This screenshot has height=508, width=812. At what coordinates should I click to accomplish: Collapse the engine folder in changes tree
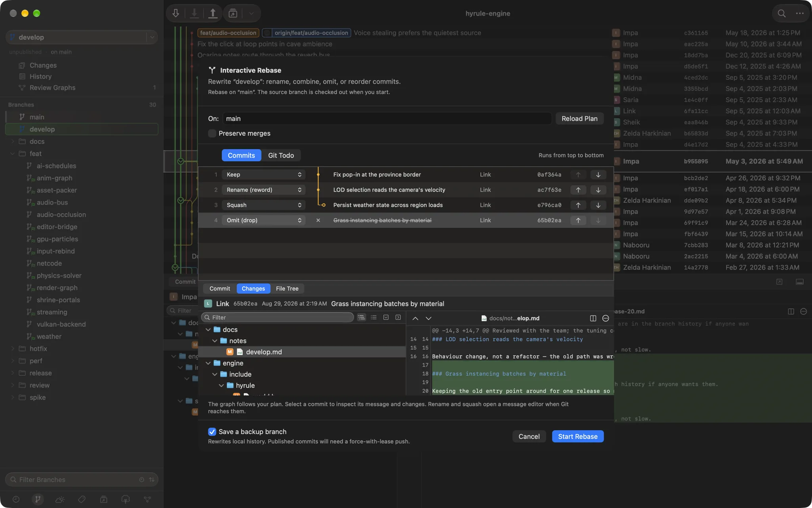208,363
